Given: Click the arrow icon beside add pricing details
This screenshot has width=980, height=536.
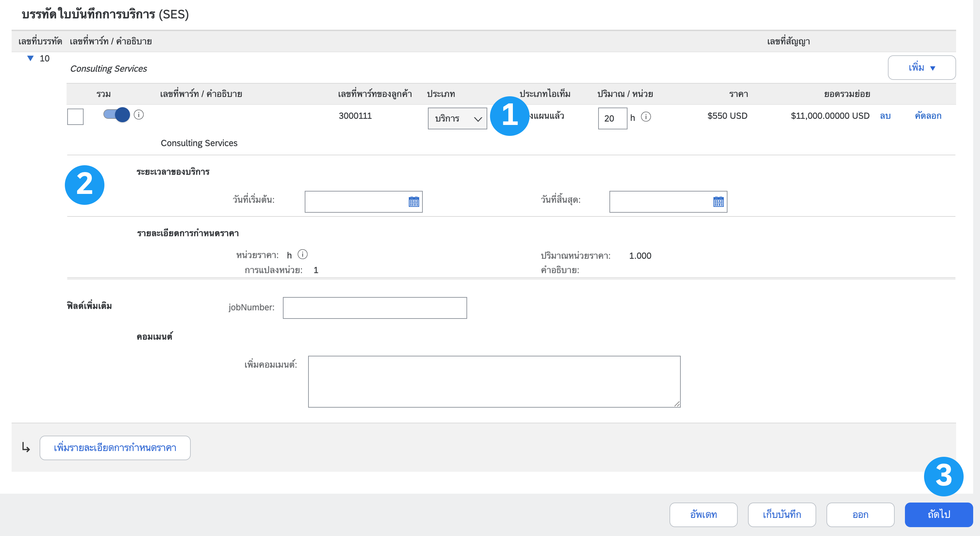Looking at the screenshot, I should (26, 447).
